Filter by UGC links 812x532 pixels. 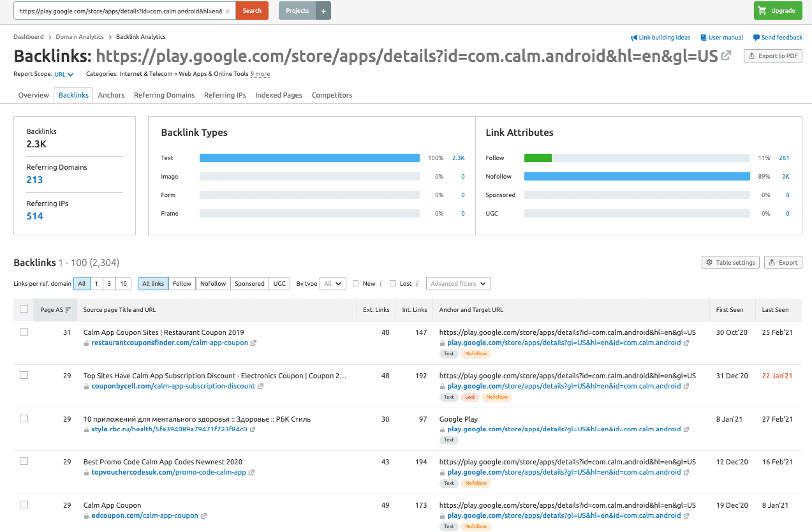279,284
